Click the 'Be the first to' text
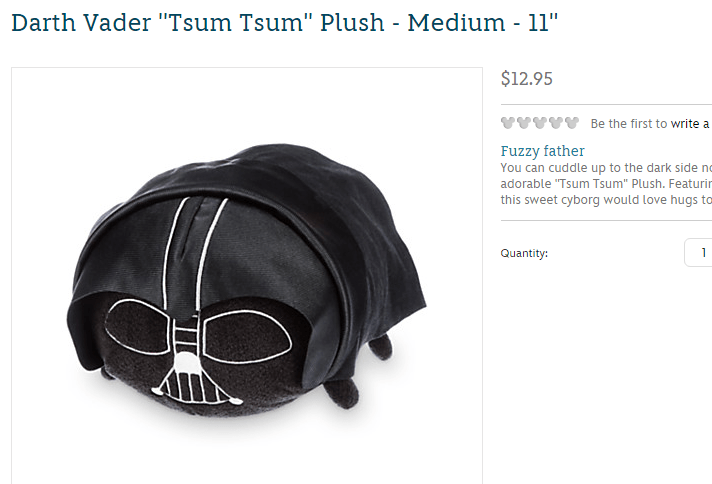712x484 pixels. click(x=629, y=123)
